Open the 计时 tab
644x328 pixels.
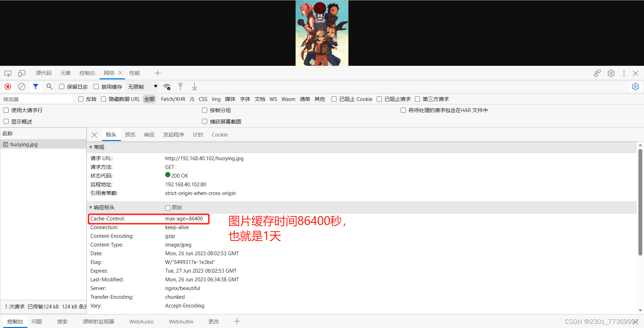point(198,135)
